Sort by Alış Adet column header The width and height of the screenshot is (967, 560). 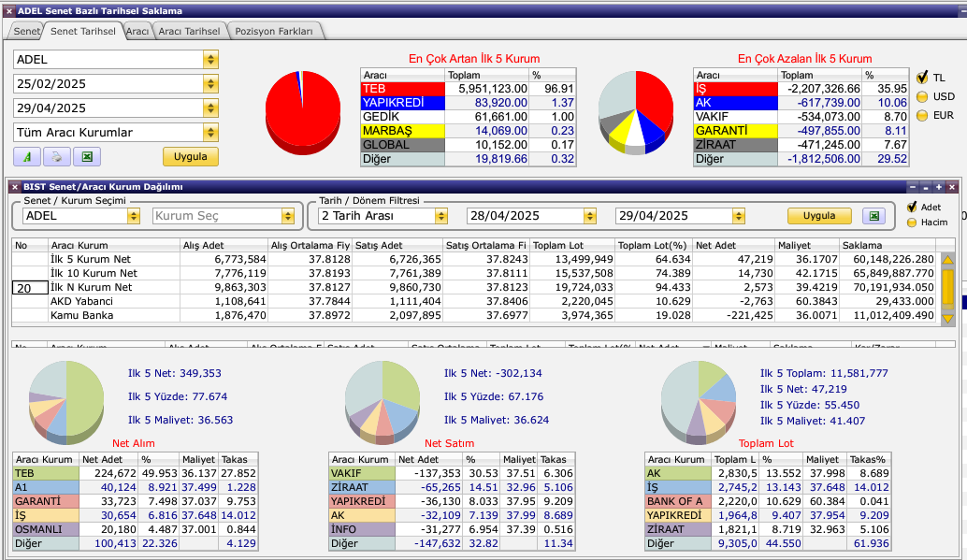[224, 246]
